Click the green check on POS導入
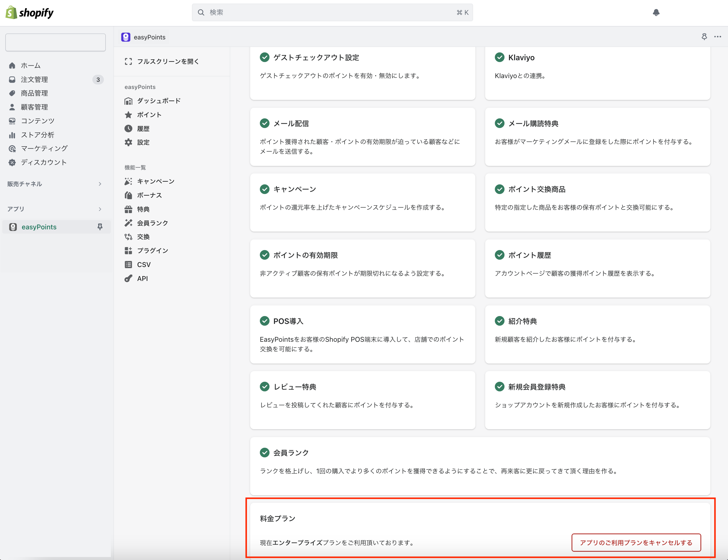Viewport: 728px width, 560px height. coord(264,321)
